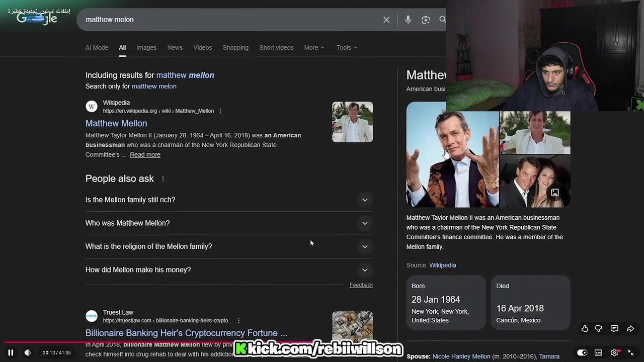Viewport: 644px width, 362px height.
Task: Like the video with thumbs up
Action: 585,328
